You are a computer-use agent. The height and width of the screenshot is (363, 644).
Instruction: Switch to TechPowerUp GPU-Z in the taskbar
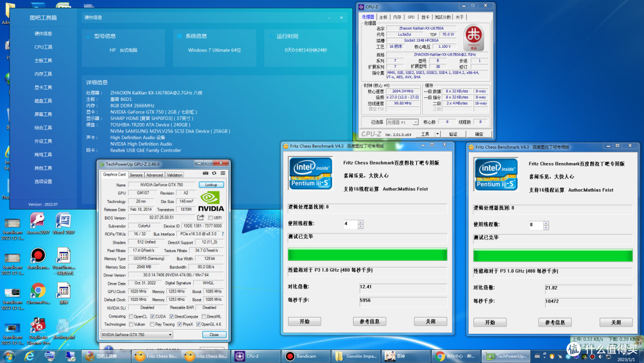pos(506,356)
